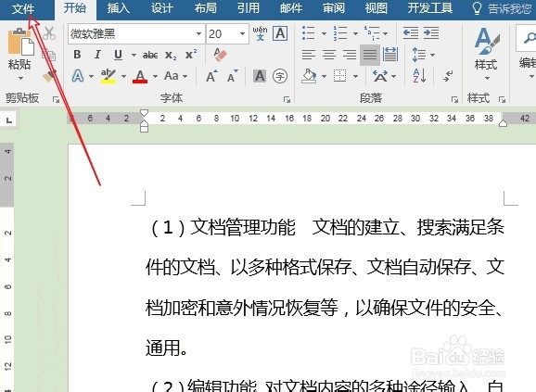Image resolution: width=536 pixels, height=392 pixels.
Task: Click the paragraph shading paint bucket
Action: [x=309, y=76]
